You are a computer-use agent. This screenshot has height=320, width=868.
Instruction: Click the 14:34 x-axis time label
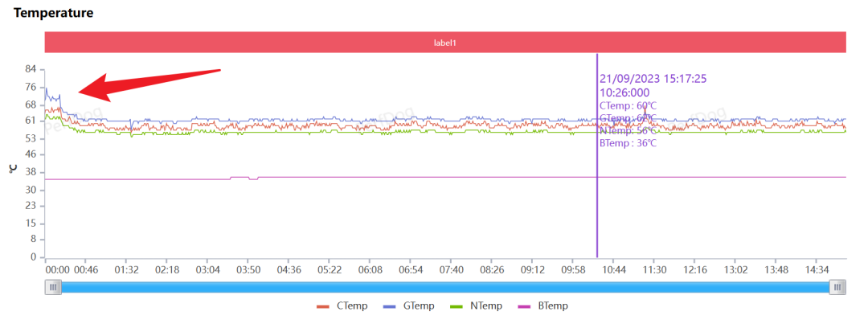(x=817, y=270)
